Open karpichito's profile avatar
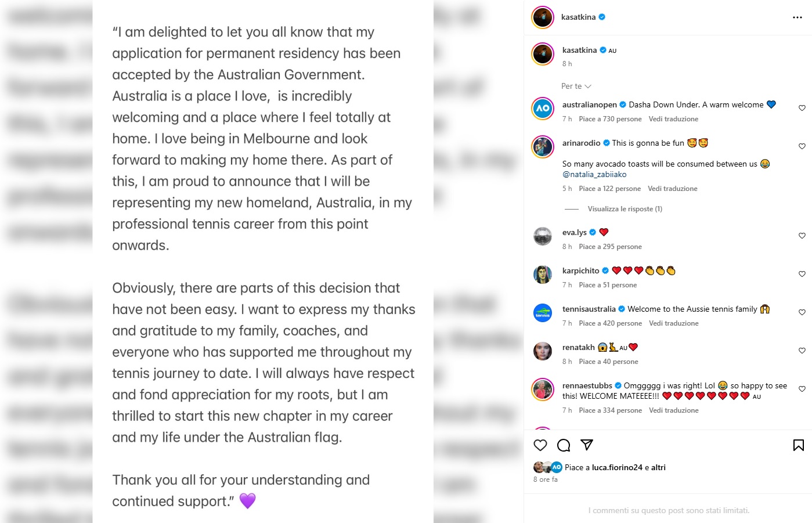Image resolution: width=812 pixels, height=523 pixels. click(543, 275)
